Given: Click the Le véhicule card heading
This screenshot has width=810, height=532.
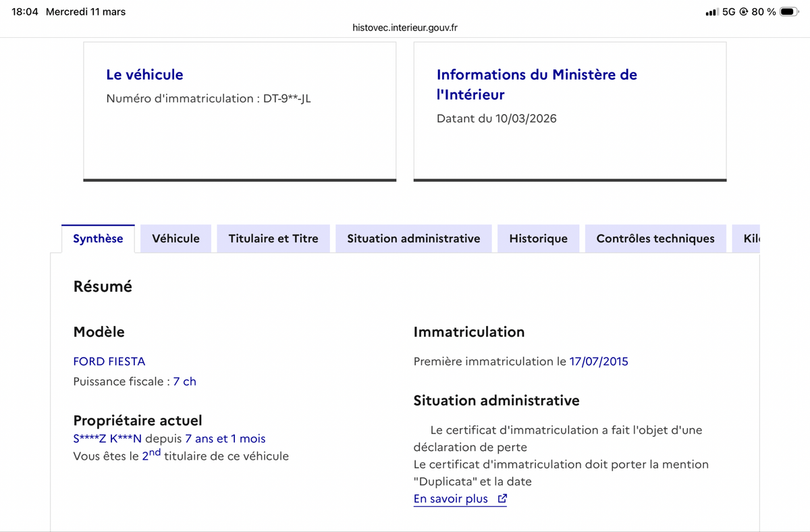Looking at the screenshot, I should [x=144, y=74].
